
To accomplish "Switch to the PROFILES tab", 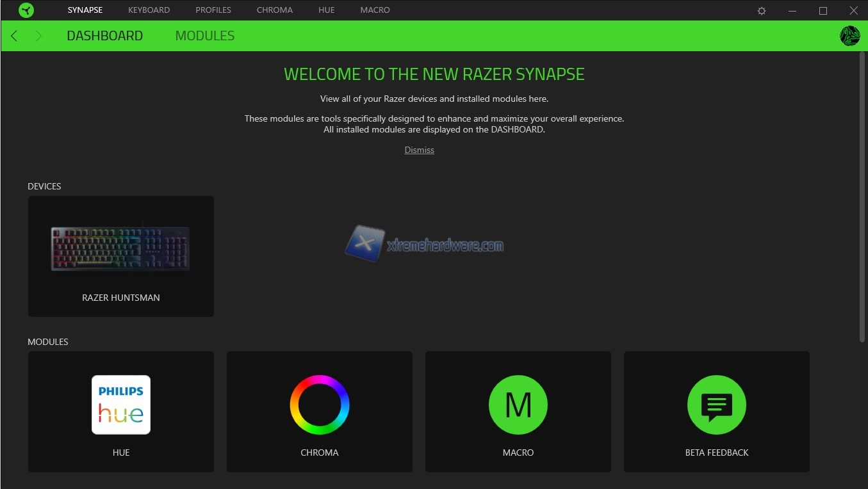I will point(213,10).
